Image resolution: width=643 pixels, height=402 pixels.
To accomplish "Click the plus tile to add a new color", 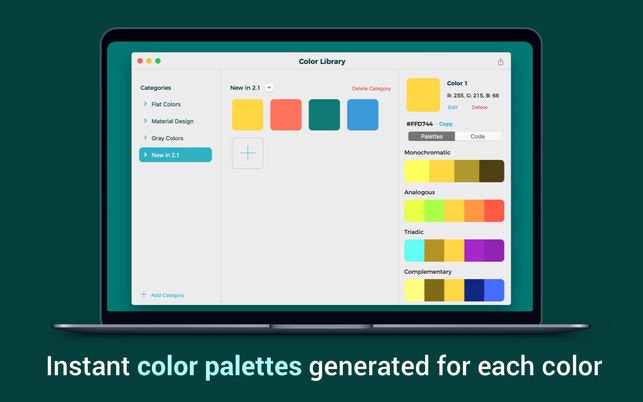I will click(248, 153).
